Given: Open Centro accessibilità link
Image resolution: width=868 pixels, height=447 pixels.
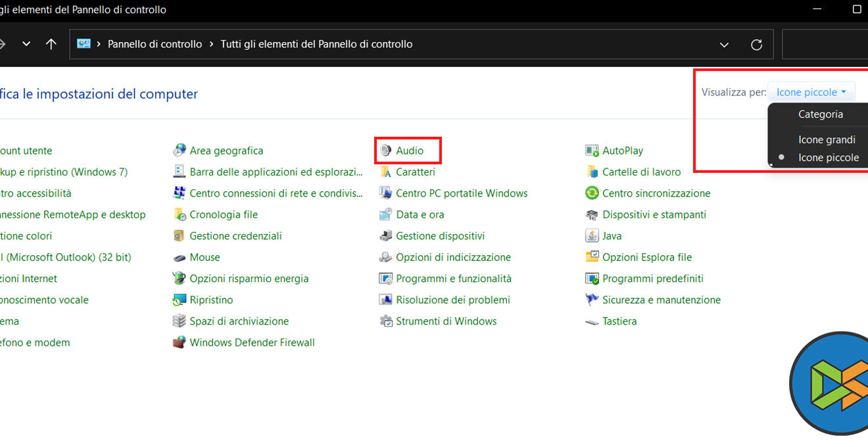Looking at the screenshot, I should 36,193.
